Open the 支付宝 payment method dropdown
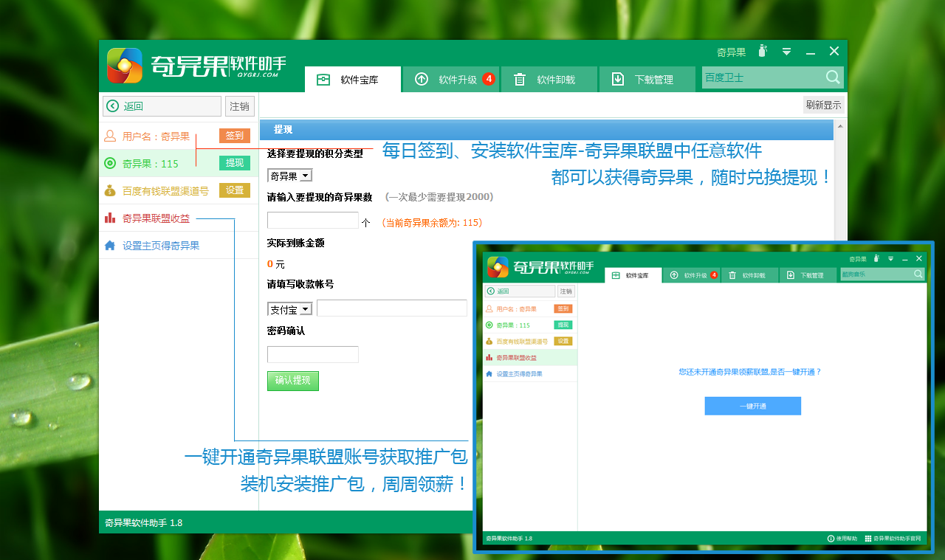 point(290,309)
